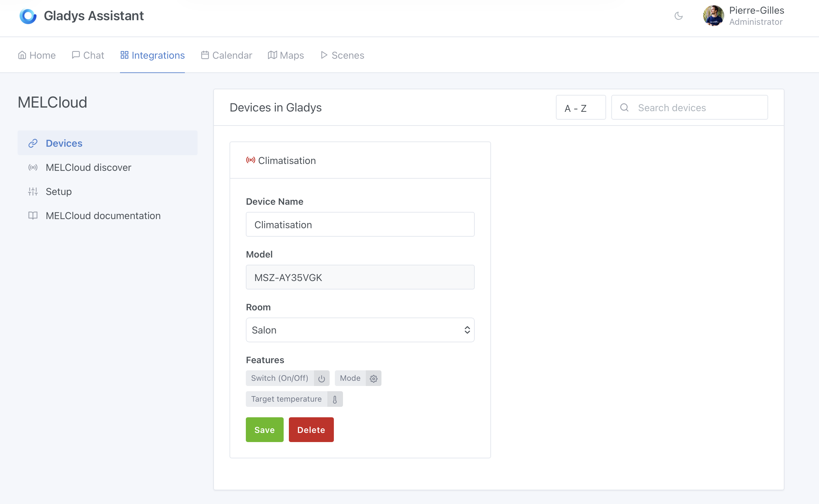Expand the Room dropdown showing Salon
This screenshot has height=504, width=819.
tap(360, 330)
